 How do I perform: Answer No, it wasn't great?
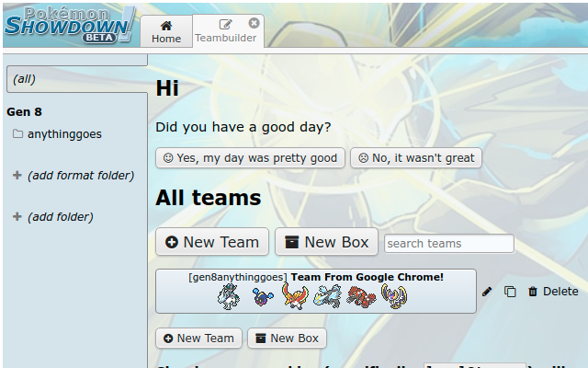(416, 157)
